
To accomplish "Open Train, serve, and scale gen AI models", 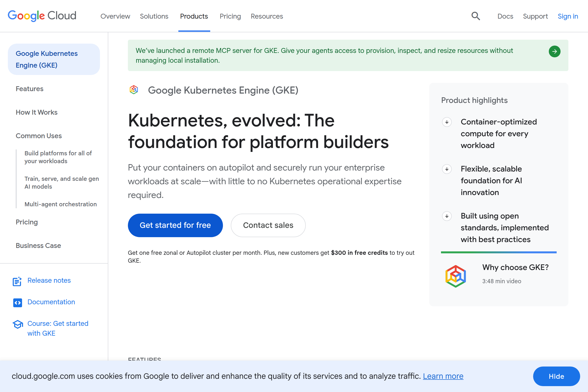I will pos(61,183).
